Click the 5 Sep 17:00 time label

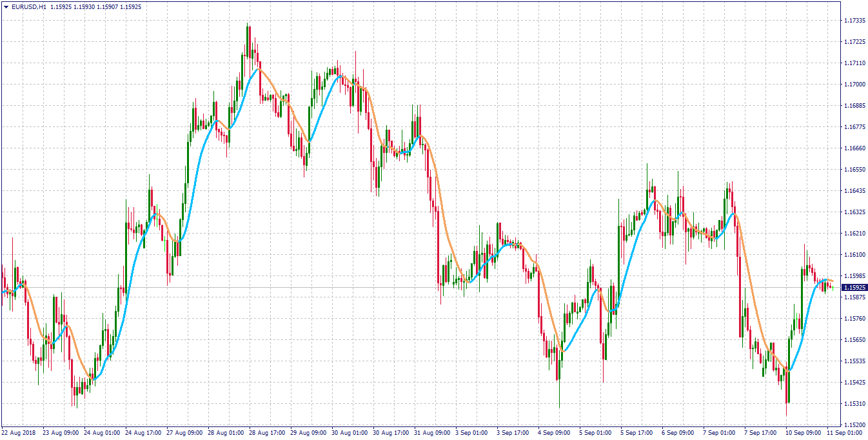coord(637,433)
